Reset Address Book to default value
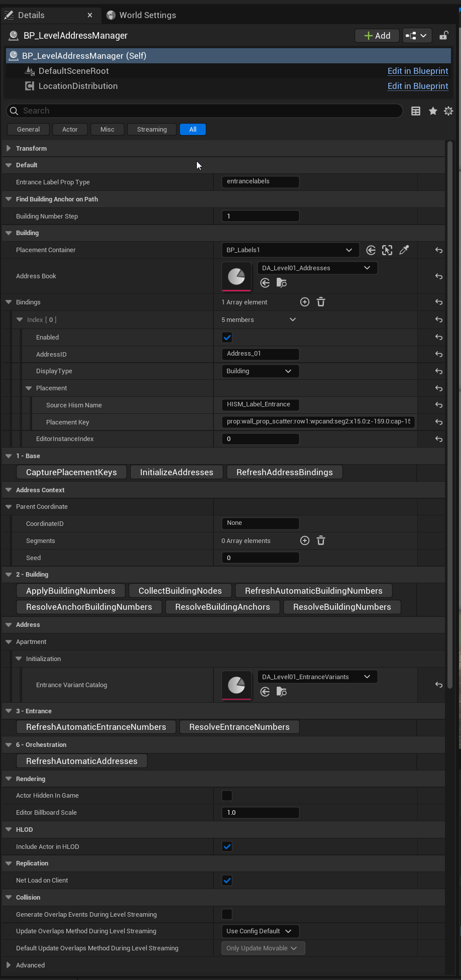461x980 pixels. 439,276
